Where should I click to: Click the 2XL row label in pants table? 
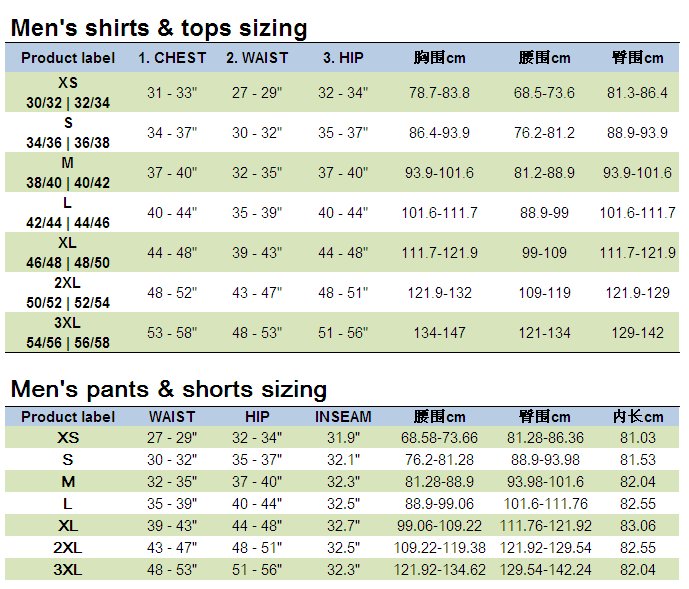click(x=68, y=548)
